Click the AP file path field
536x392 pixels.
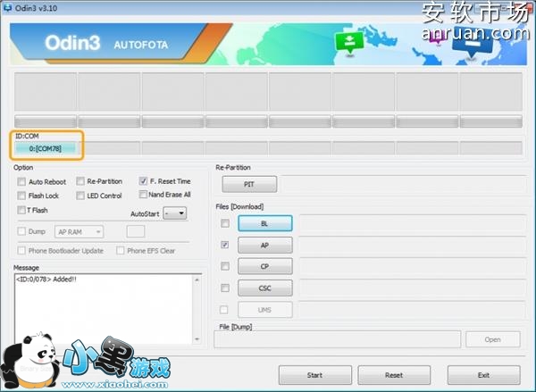tap(413, 245)
